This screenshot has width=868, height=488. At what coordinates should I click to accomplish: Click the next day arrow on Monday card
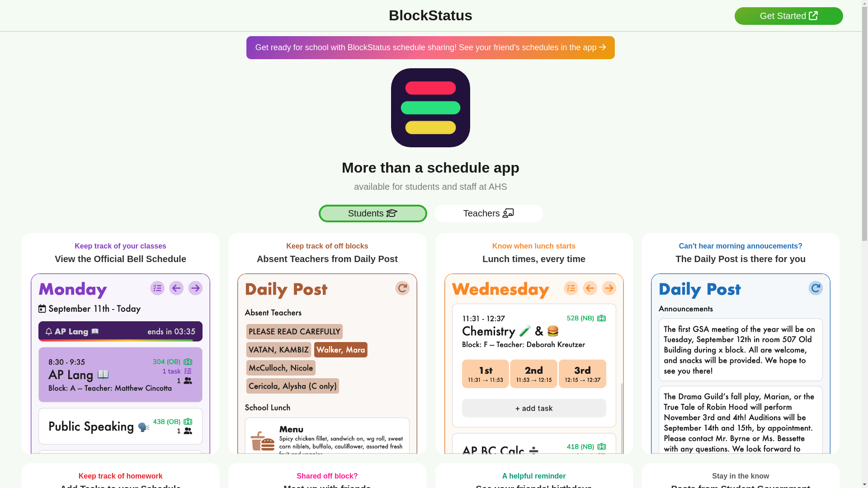point(195,288)
